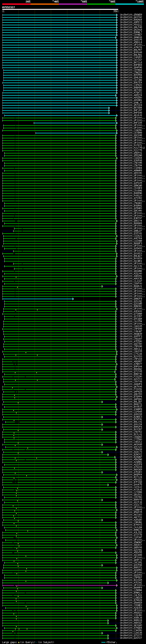Select label UniRef100_Q2UJQ2
This screenshot has width=146, height=644.
pos(131,301)
